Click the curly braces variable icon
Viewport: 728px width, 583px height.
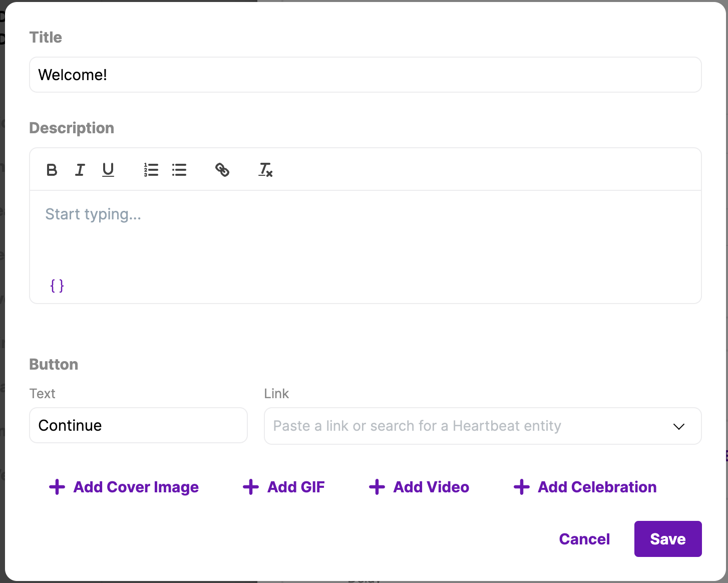57,285
